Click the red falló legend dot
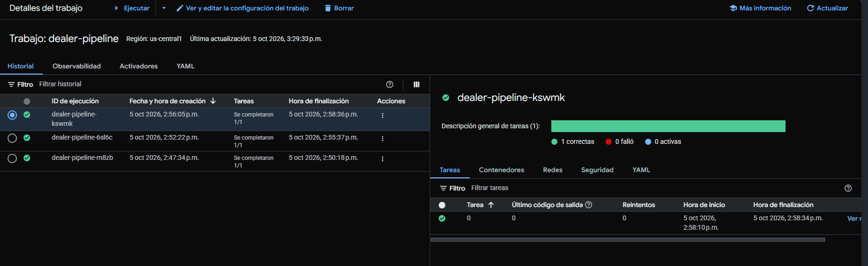This screenshot has width=868, height=266. (x=608, y=141)
